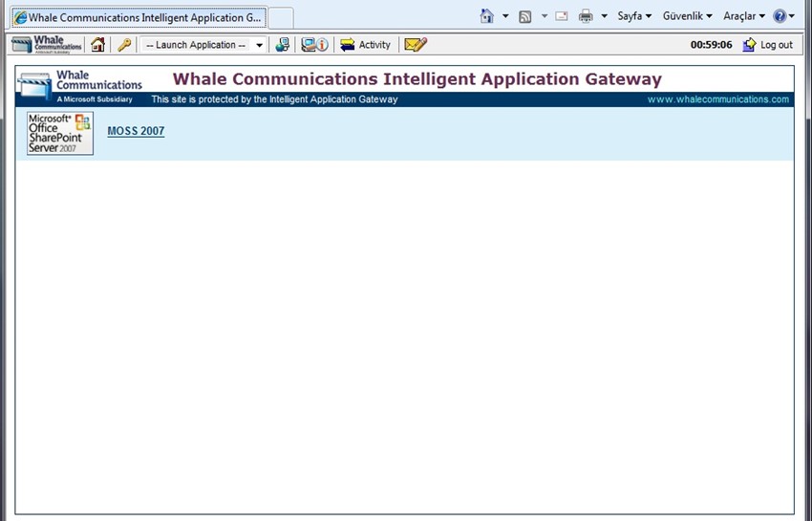Viewport: 812px width, 521px height.
Task: Click the Activity toolbar button
Action: (x=365, y=45)
